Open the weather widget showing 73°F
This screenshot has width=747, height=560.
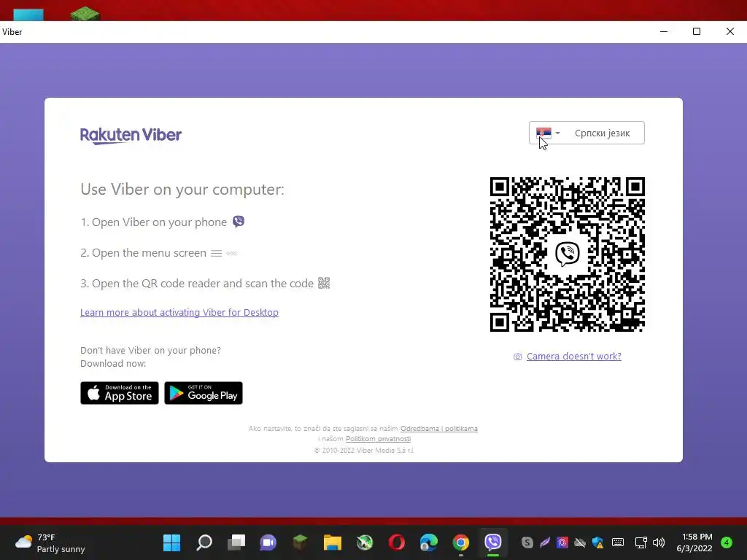point(50,542)
